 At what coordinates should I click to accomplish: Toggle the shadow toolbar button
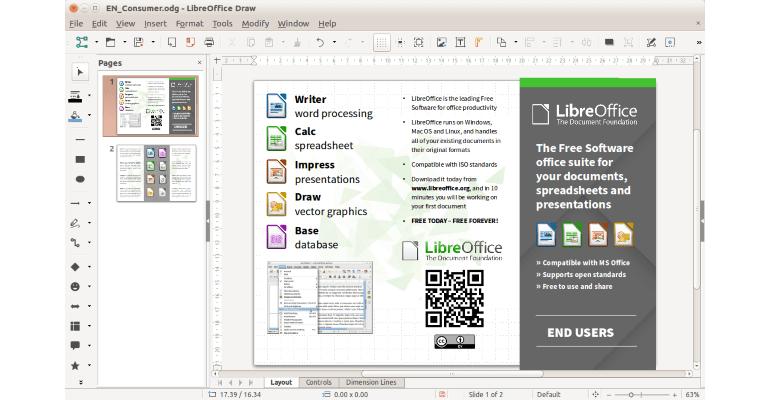pyautogui.click(x=610, y=42)
